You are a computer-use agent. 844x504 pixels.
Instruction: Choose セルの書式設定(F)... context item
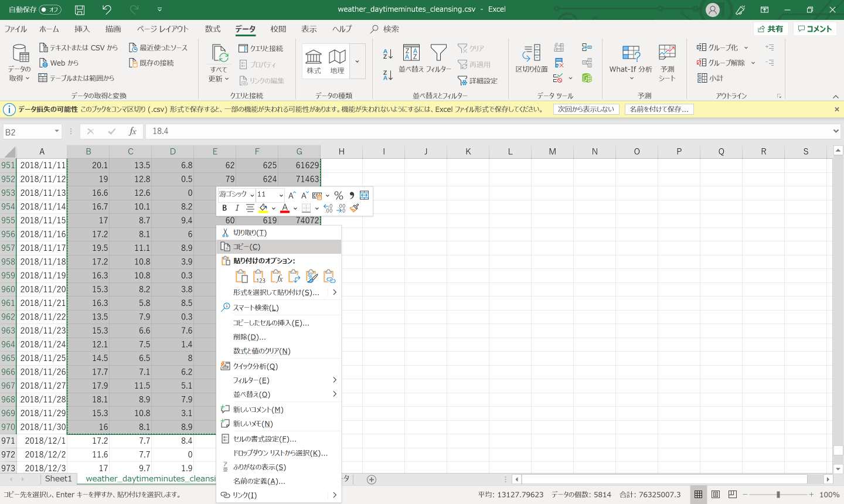[x=279, y=439]
